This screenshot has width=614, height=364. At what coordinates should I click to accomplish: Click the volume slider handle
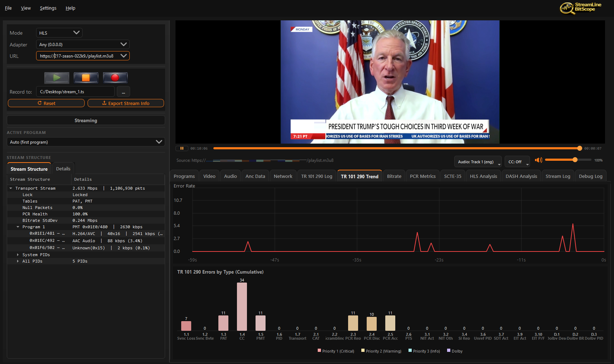click(x=575, y=160)
